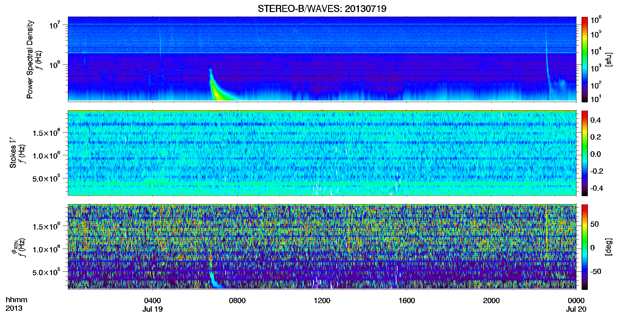This screenshot has height=332, width=644.
Task: Click the -50 tick on degree colorbar
Action: click(595, 271)
